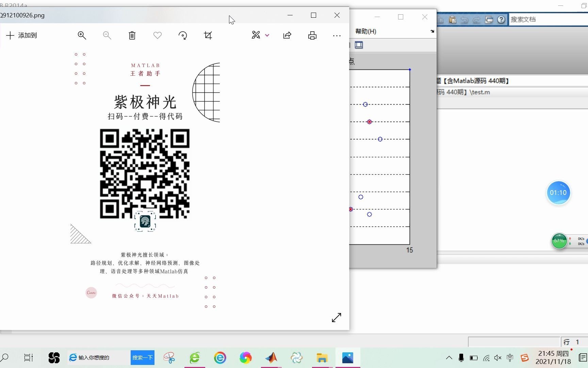Click the 输入你想搜的 taskbar search box
588x368 pixels.
[x=99, y=358]
